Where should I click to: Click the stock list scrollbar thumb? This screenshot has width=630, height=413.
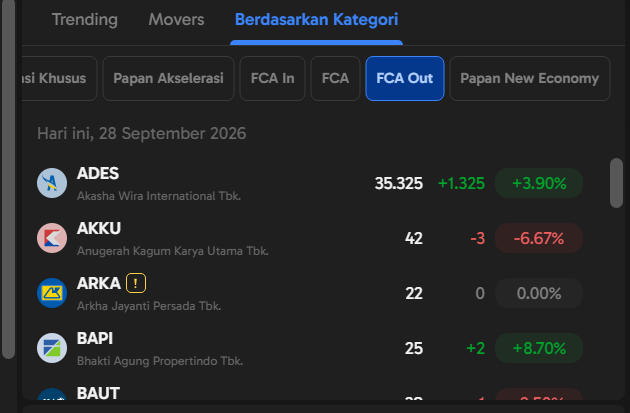(616, 183)
